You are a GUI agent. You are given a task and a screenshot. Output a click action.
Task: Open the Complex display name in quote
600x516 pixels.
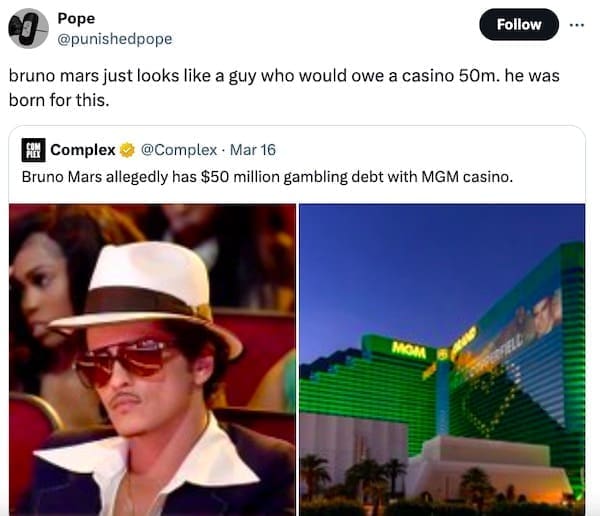pyautogui.click(x=83, y=150)
